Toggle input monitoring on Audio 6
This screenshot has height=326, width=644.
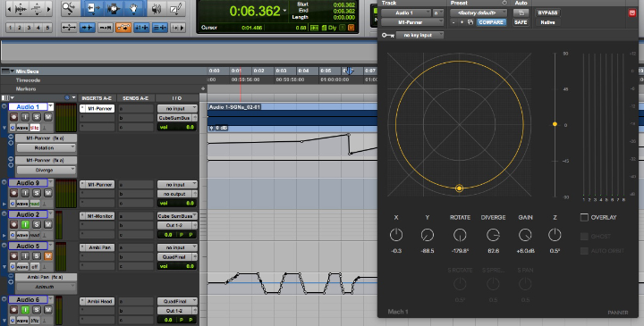pos(25,310)
